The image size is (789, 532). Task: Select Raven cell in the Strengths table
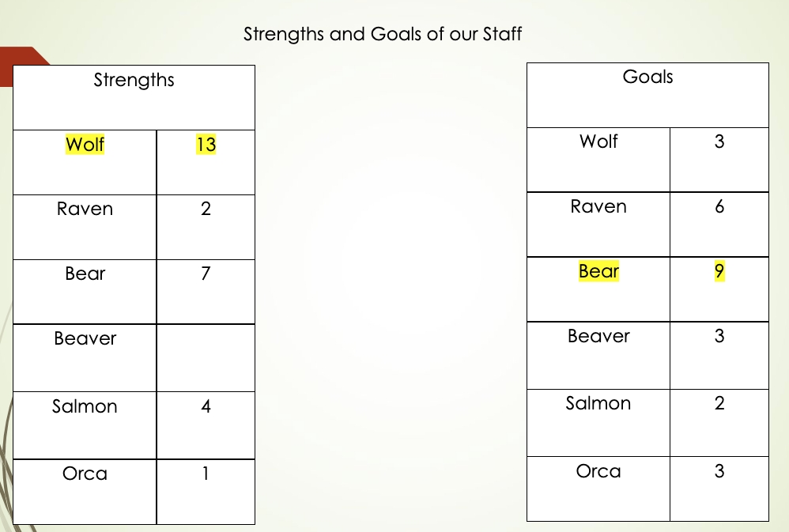click(x=85, y=209)
